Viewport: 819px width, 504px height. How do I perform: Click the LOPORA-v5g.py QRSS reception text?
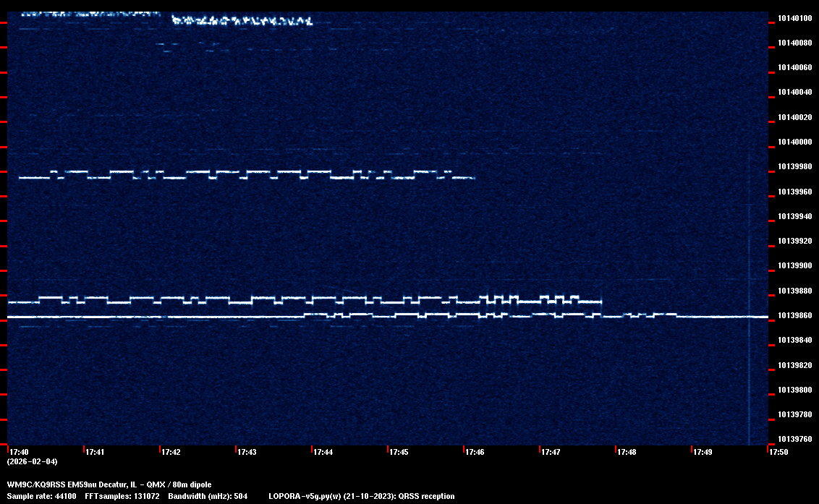[x=361, y=496]
